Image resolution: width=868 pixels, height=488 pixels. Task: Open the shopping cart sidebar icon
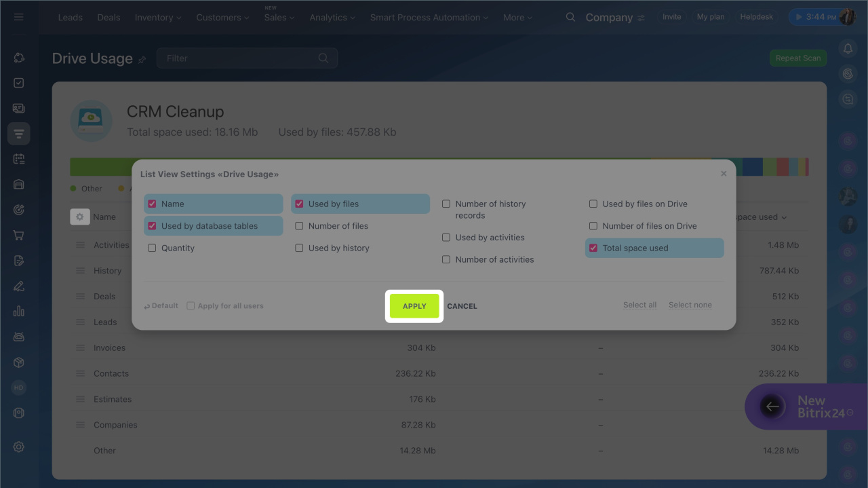[x=19, y=236]
